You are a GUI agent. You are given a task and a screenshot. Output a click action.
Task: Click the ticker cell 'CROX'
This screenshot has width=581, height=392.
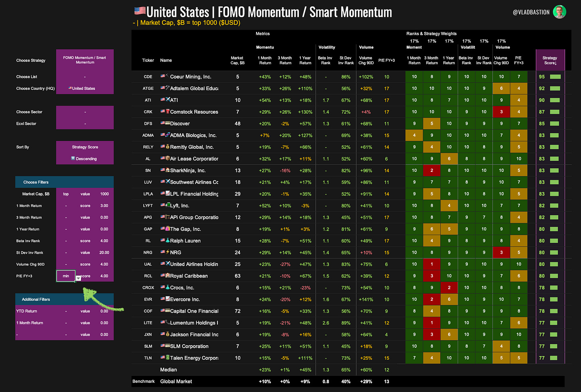pyautogui.click(x=148, y=288)
